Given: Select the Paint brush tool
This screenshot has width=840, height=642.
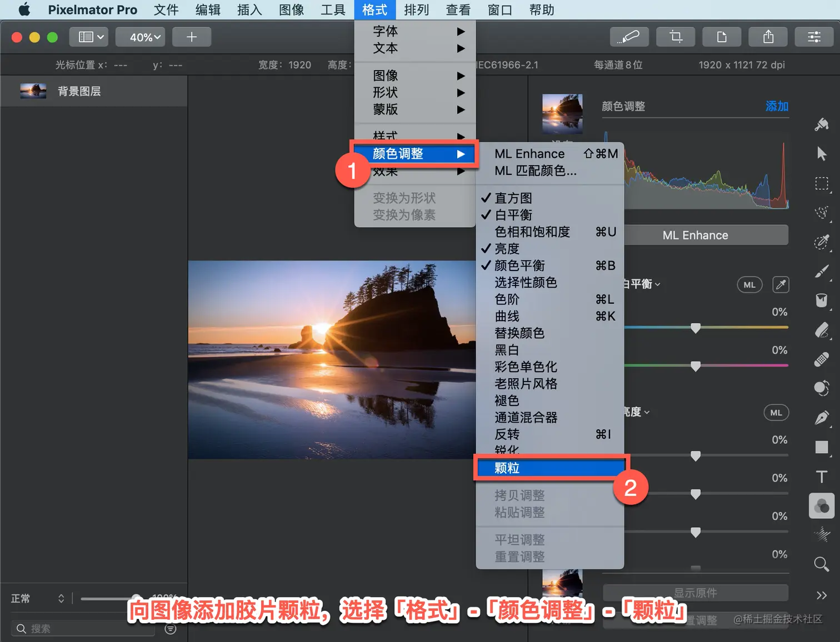Looking at the screenshot, I should coord(822,271).
